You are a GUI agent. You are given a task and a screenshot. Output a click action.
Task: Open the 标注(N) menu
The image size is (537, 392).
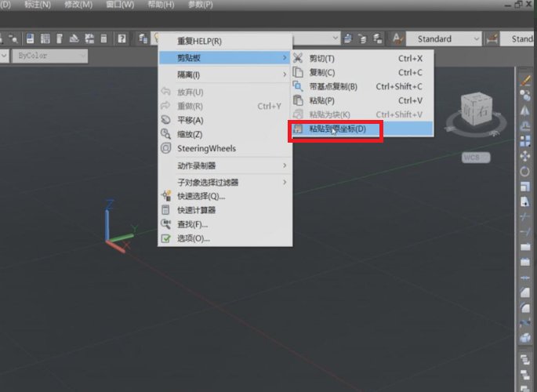(38, 5)
